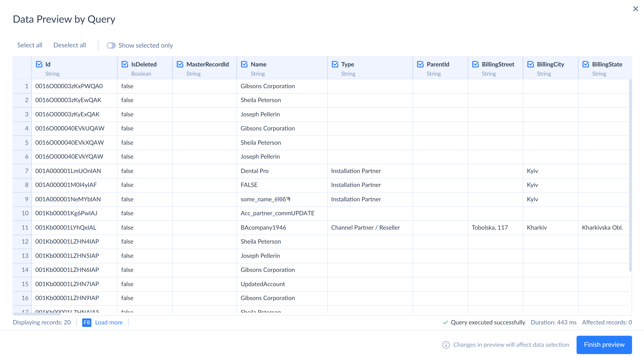Uncheck the BillingState column checkbox
Viewport: 644px width, 357px height.
click(586, 64)
